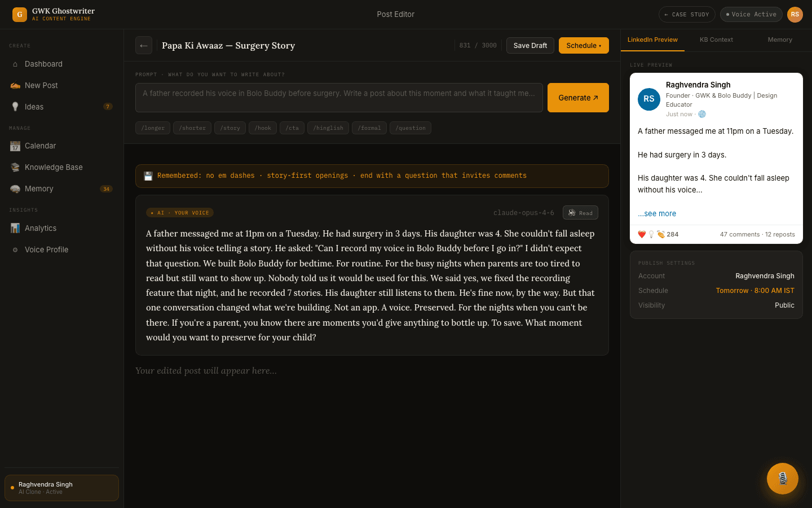Apply the /cta command chip
This screenshot has height=508, width=812.
pos(292,128)
